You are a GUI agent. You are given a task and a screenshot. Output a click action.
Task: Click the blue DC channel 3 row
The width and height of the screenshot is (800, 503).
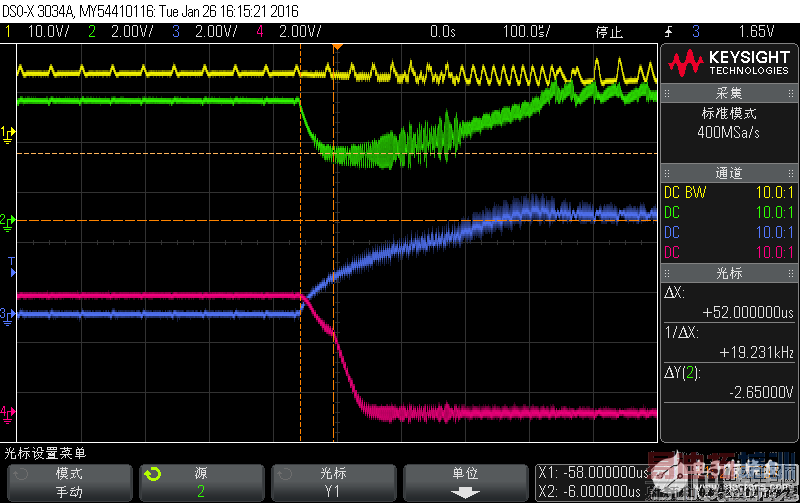pyautogui.click(x=729, y=232)
